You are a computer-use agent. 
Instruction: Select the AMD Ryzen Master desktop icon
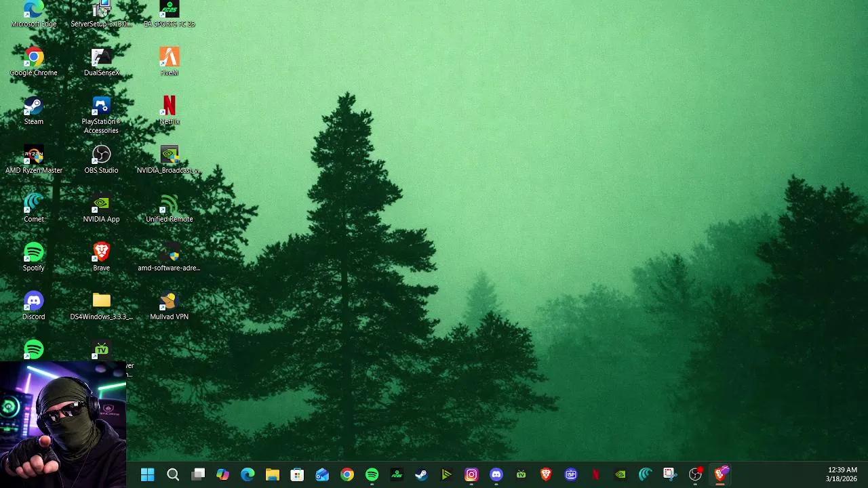(x=34, y=159)
